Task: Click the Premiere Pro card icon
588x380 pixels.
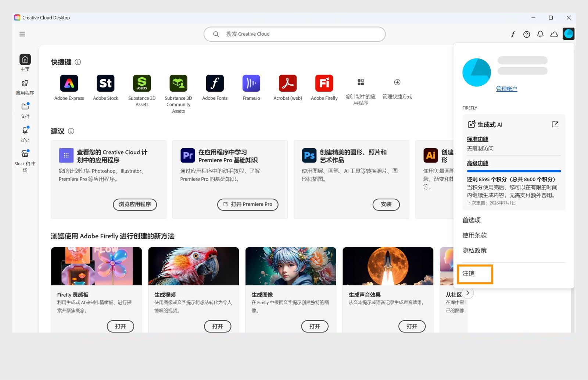Action: [x=188, y=155]
